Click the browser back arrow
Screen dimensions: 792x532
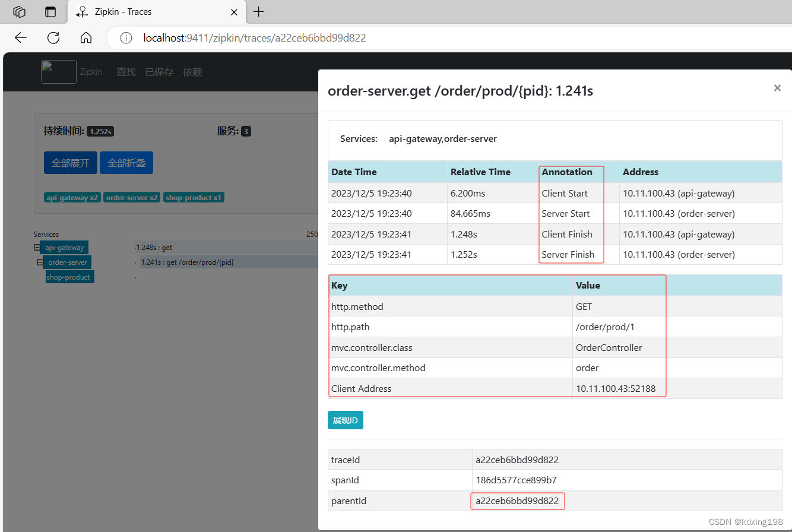[x=21, y=38]
